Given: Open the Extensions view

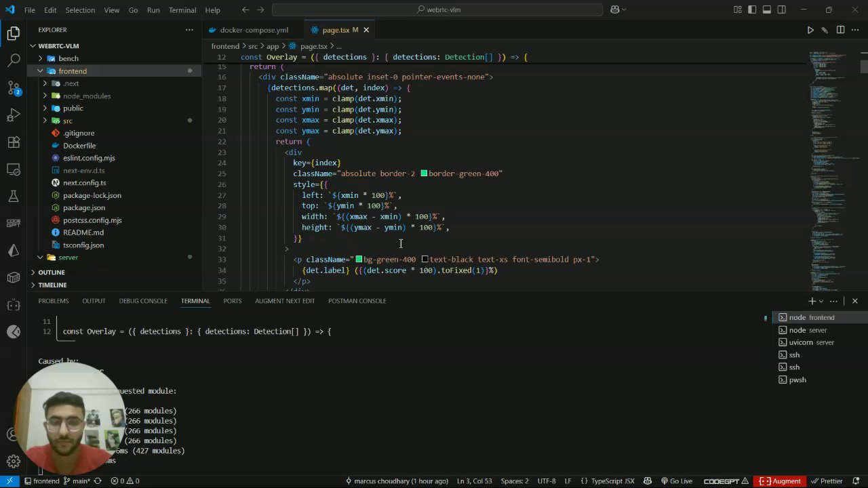Looking at the screenshot, I should click(14, 142).
